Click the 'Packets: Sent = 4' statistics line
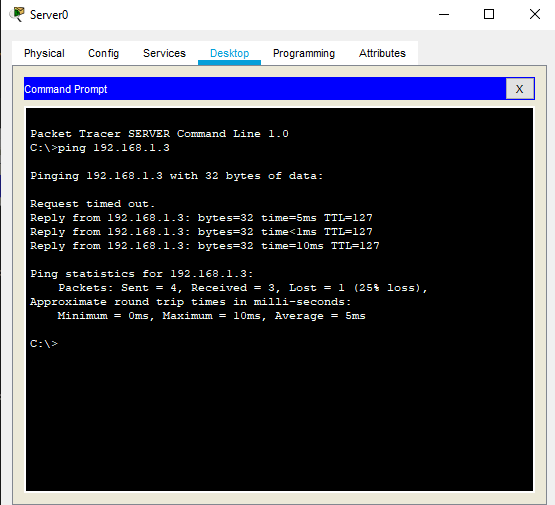 (243, 288)
